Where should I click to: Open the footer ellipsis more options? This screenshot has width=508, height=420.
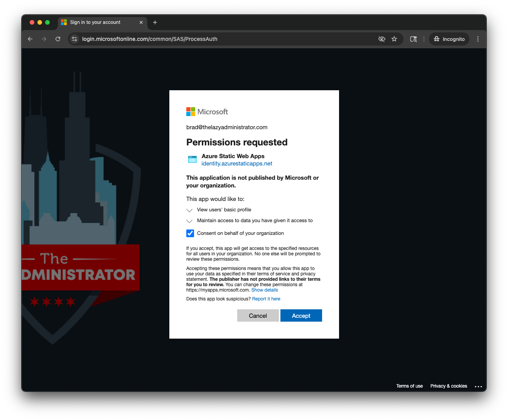click(x=478, y=386)
